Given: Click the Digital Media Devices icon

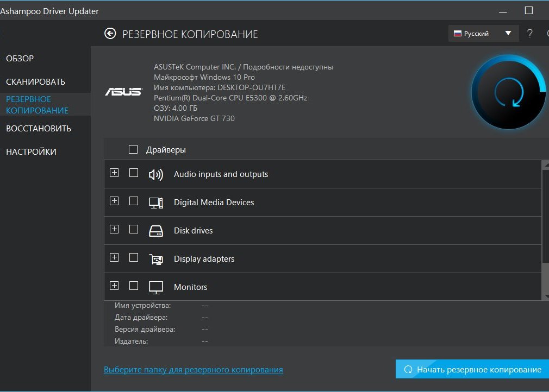Looking at the screenshot, I should pyautogui.click(x=156, y=203).
